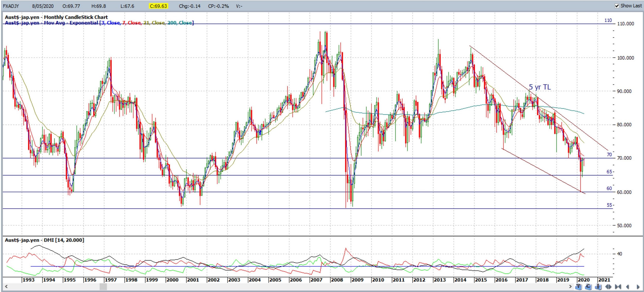The image size is (644, 292).
Task: Click the low value L:67.6
Action: point(127,6)
